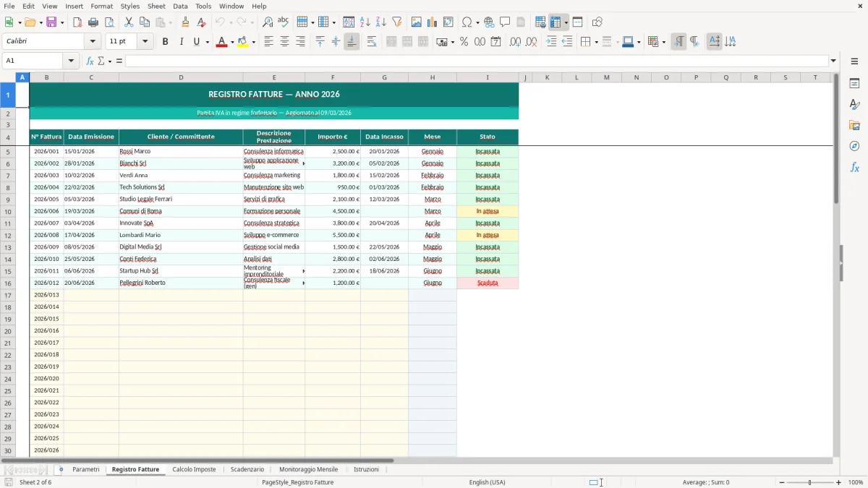Image resolution: width=868 pixels, height=488 pixels.
Task: Click the AutoFilter funnel icon
Action: coord(396,22)
